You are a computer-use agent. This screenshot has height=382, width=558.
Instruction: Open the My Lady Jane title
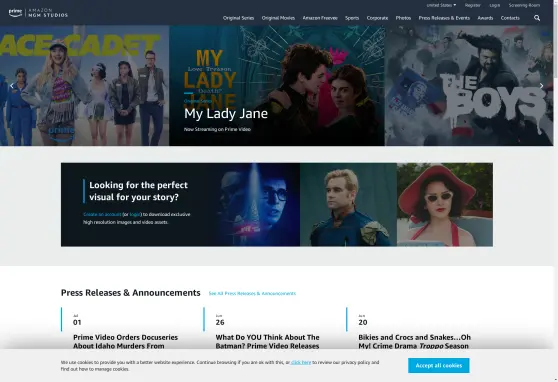226,114
